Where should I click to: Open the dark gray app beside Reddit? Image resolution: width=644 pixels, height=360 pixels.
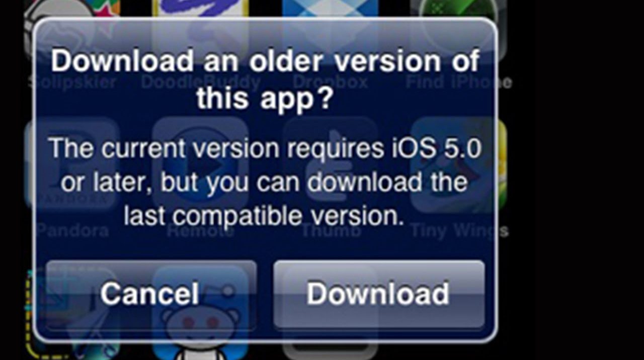(330, 312)
